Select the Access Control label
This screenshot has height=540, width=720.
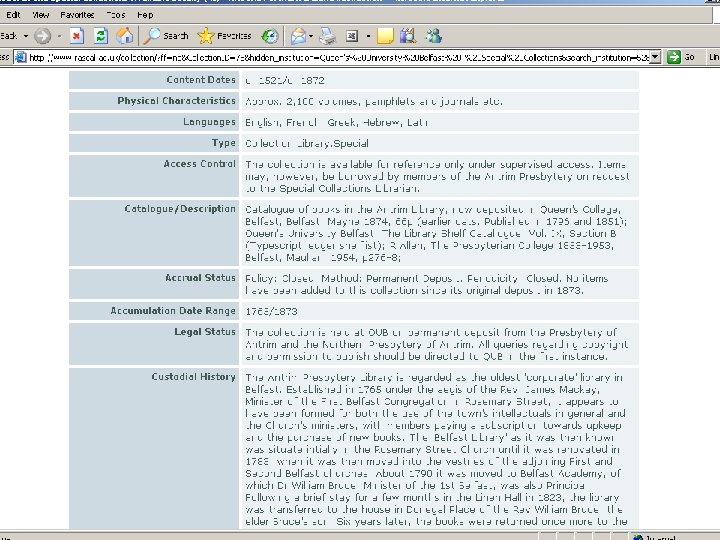pos(199,164)
